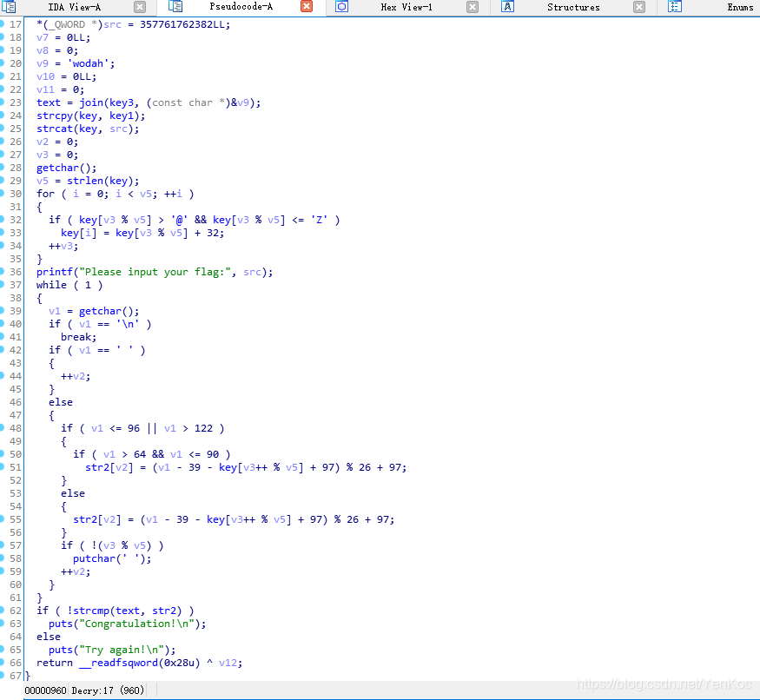Click the Enums tab icon
760x700 pixels.
tap(675, 7)
